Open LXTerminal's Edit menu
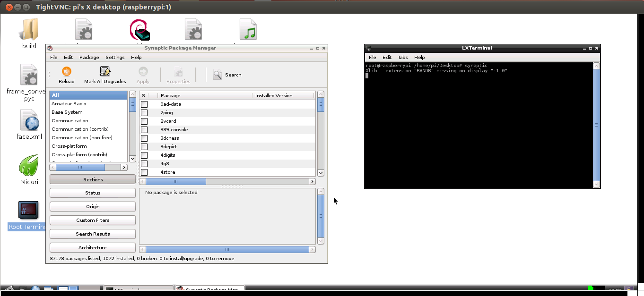The height and width of the screenshot is (296, 644). tap(387, 57)
